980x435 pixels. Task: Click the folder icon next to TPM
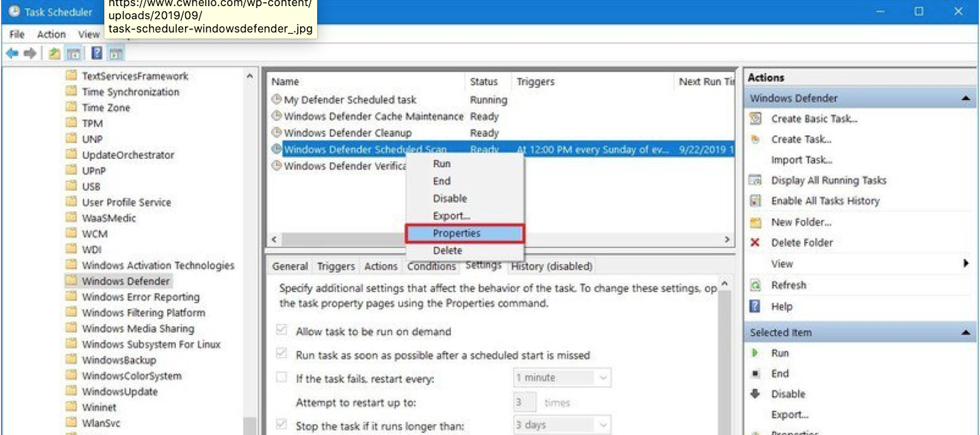[x=72, y=123]
